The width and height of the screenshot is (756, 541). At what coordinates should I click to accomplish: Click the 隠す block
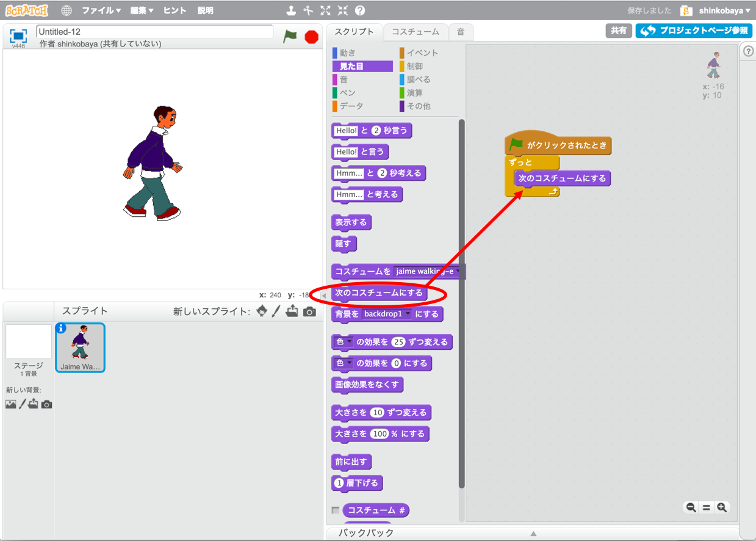pyautogui.click(x=344, y=244)
